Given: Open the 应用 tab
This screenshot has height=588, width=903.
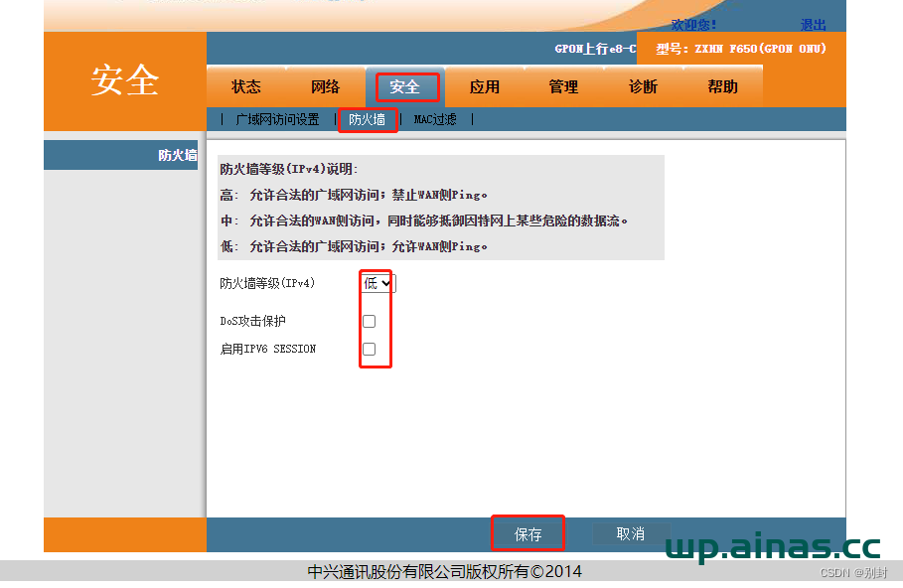Looking at the screenshot, I should tap(485, 87).
